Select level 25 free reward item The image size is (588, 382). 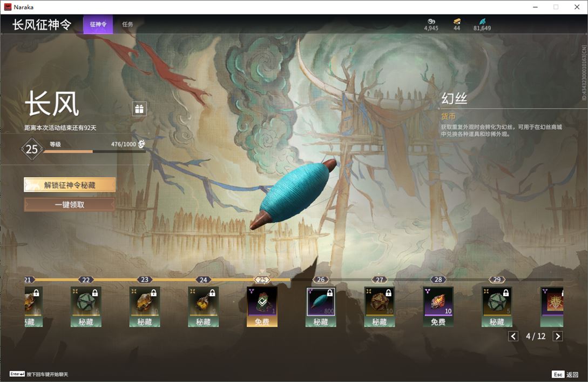click(x=262, y=307)
